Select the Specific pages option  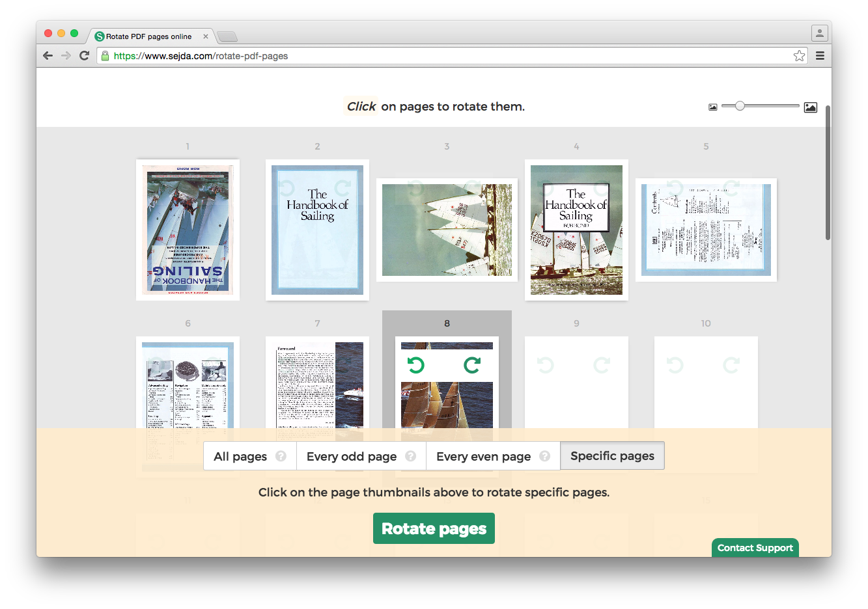[x=613, y=455]
